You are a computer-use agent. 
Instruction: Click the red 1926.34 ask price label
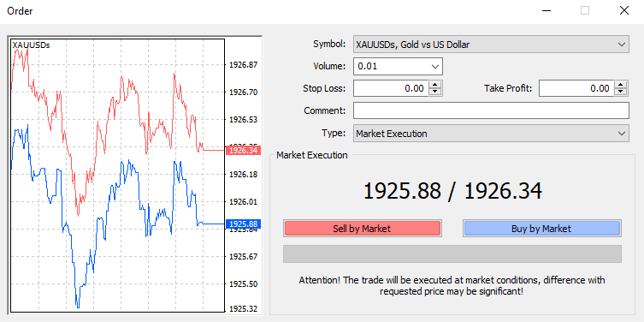(243, 150)
